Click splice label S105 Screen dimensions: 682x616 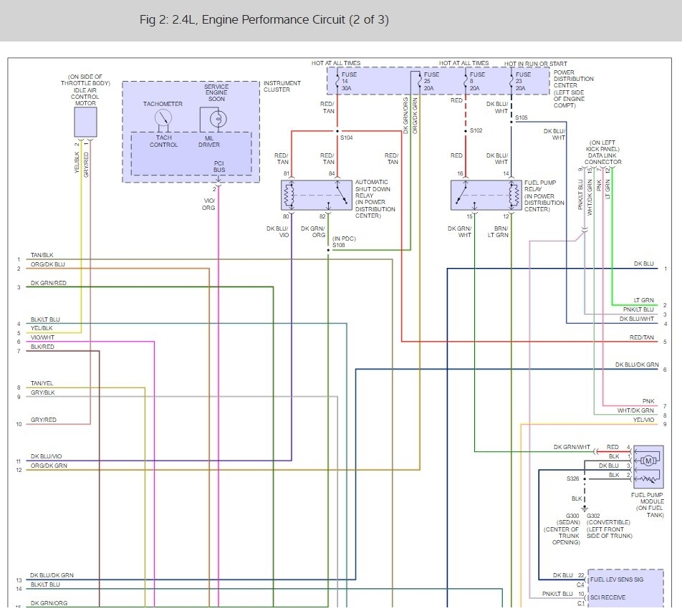point(521,117)
